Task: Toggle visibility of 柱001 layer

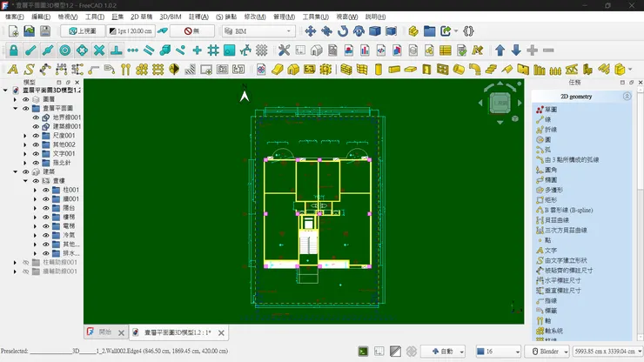Action: pos(46,190)
